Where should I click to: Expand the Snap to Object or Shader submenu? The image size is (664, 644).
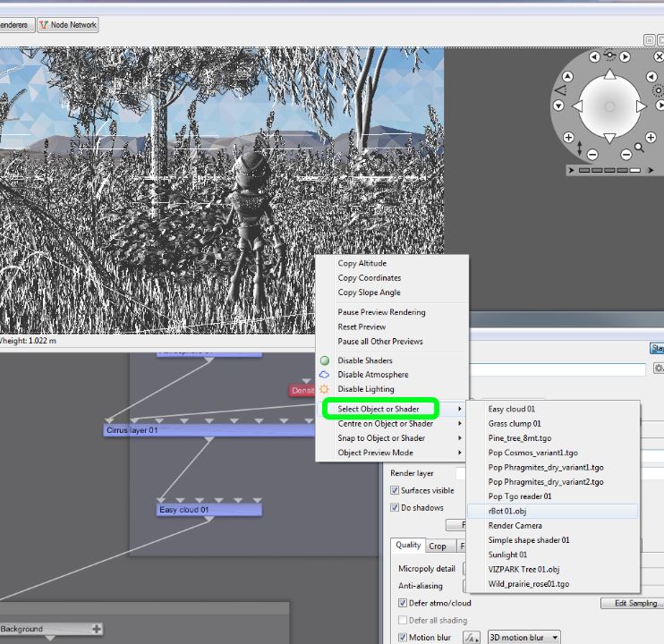[392, 438]
